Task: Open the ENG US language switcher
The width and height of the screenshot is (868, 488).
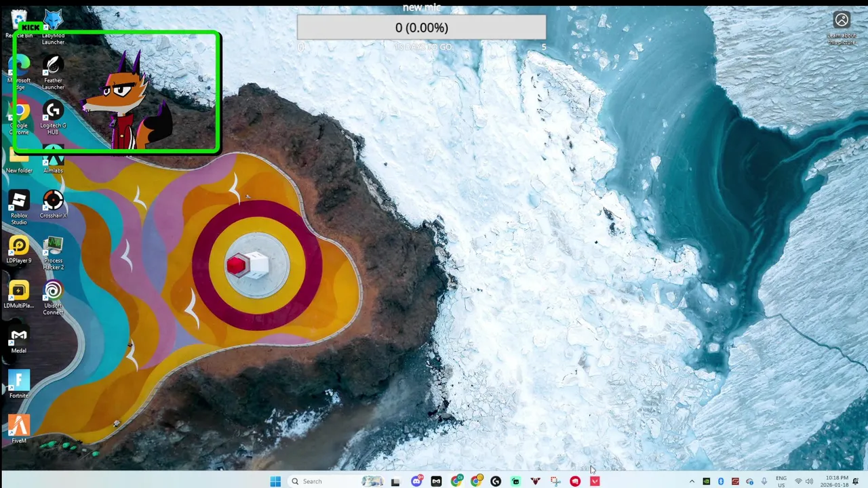Action: point(781,482)
